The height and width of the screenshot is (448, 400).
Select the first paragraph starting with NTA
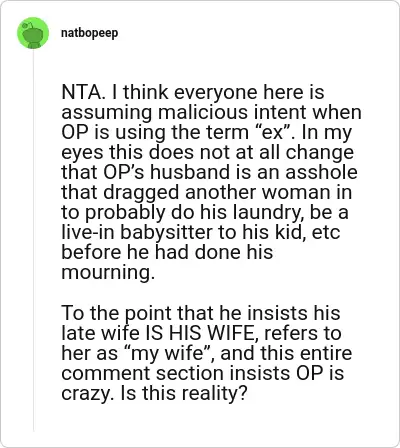tap(211, 182)
